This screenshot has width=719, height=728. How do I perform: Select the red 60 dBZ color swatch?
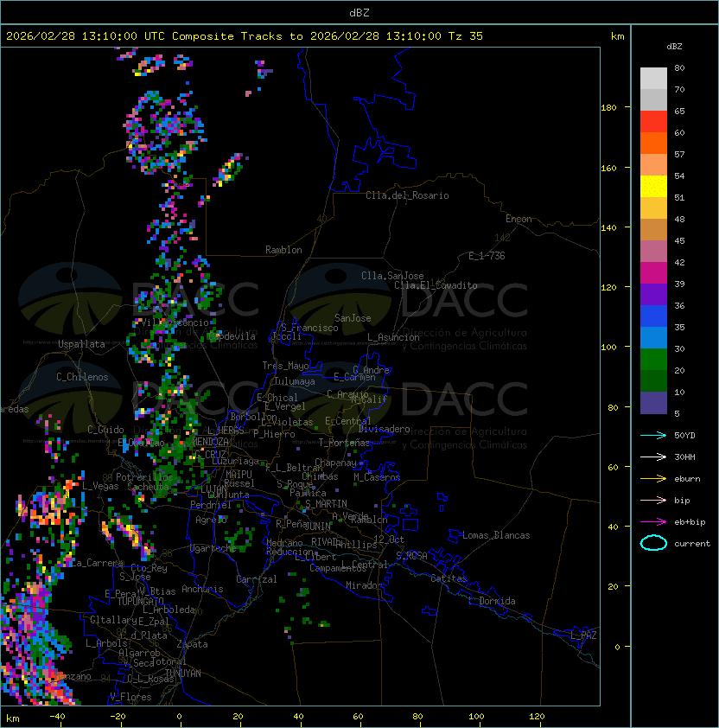pos(653,122)
